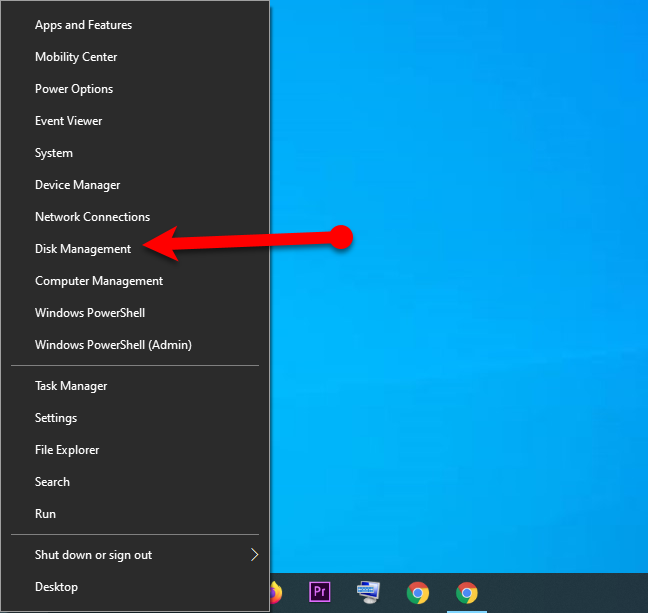This screenshot has height=613, width=648.
Task: Select the Search menu entry
Action: 52,482
